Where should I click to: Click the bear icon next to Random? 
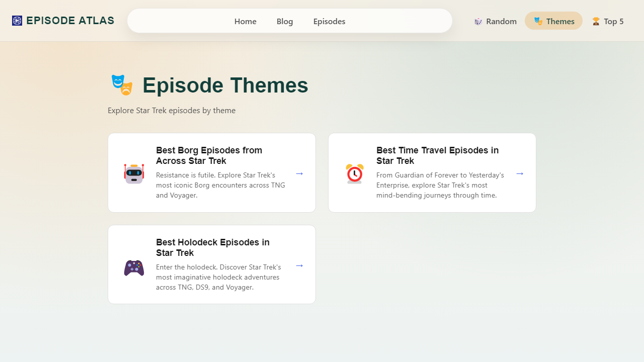tap(478, 21)
